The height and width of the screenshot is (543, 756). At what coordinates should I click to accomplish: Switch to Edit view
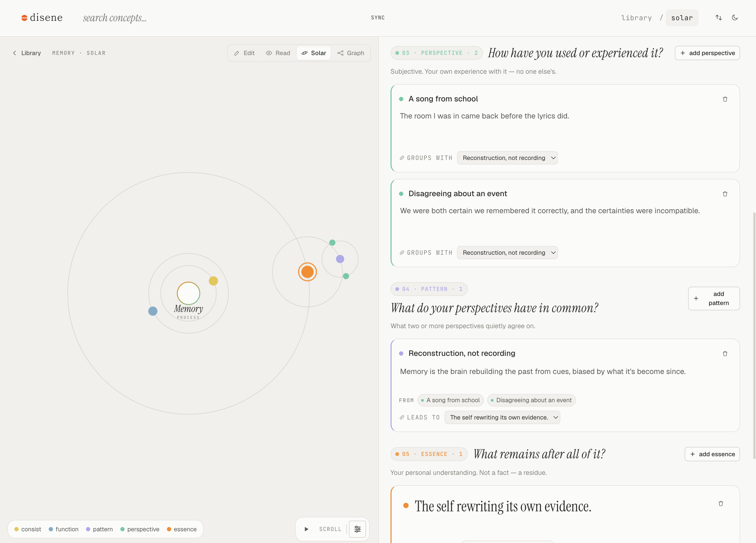[x=244, y=53]
